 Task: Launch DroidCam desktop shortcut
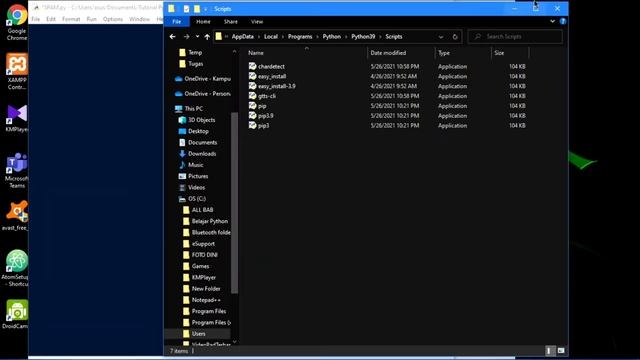[x=16, y=314]
